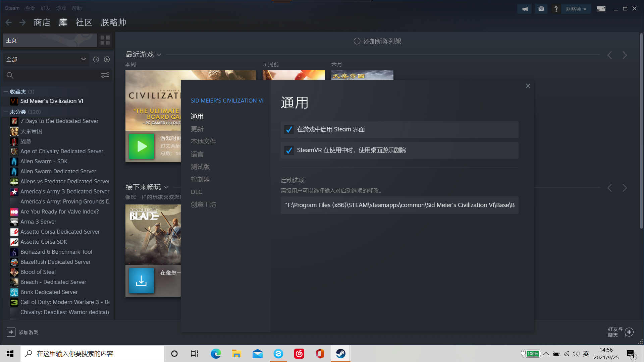Open the recent activity clock filter

tap(96, 59)
